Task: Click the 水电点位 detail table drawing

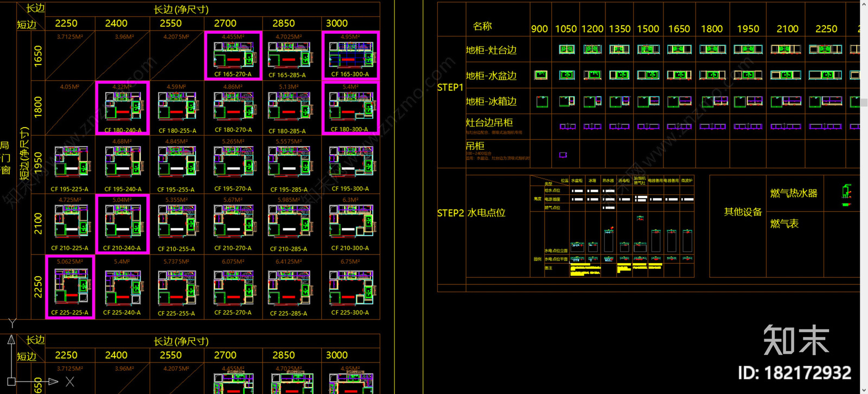Action: pyautogui.click(x=613, y=226)
